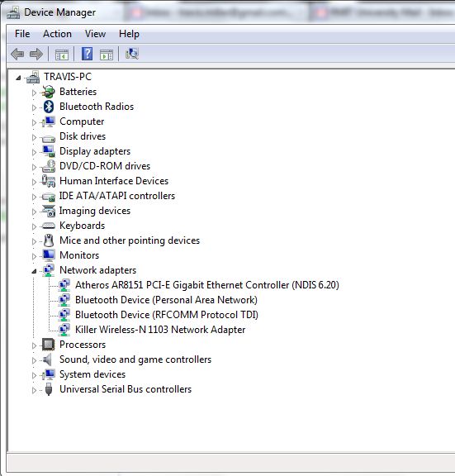Select Atheros AR8151 PCI-E Gigabit Ethernet Controller
Image resolution: width=455 pixels, height=476 pixels.
[x=207, y=285]
